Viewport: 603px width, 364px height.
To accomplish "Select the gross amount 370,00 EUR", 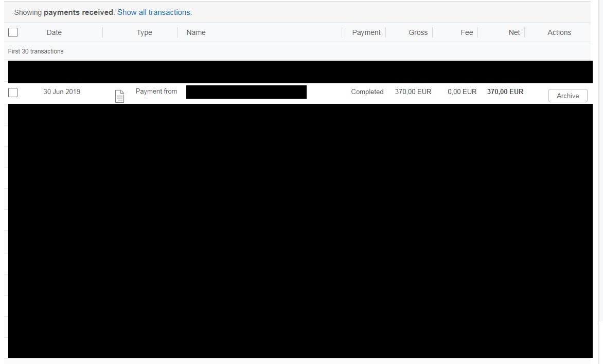I will [413, 92].
